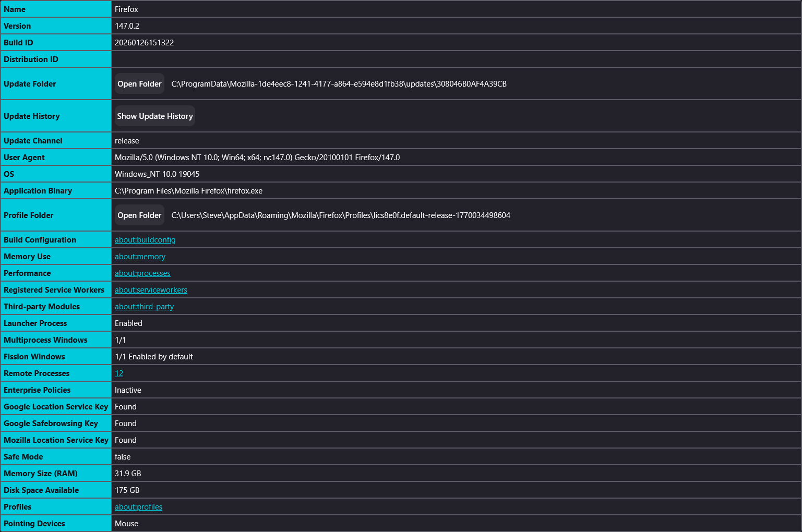Image resolution: width=802 pixels, height=532 pixels.
Task: Click the Disk Space Available value 175 GB
Action: click(x=127, y=490)
